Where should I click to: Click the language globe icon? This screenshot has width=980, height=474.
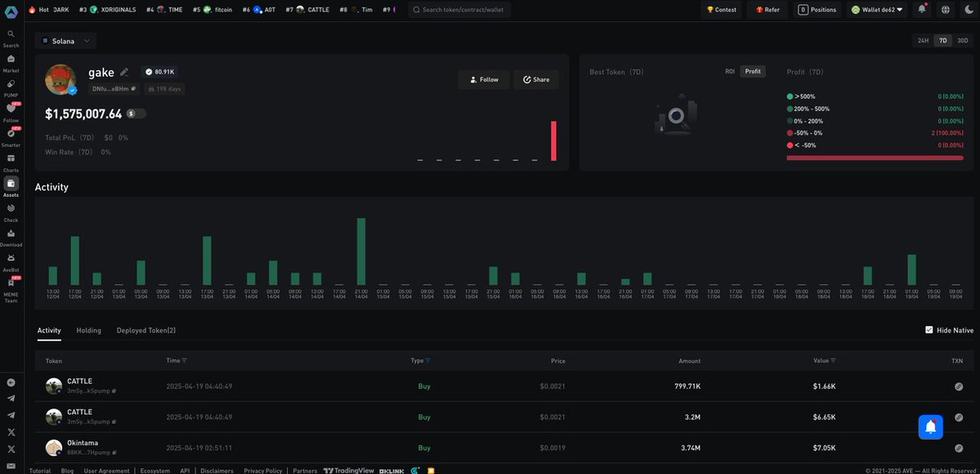pos(946,10)
